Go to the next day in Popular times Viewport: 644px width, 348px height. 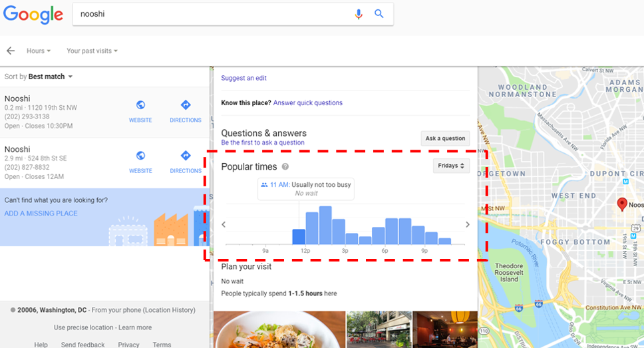coord(468,224)
